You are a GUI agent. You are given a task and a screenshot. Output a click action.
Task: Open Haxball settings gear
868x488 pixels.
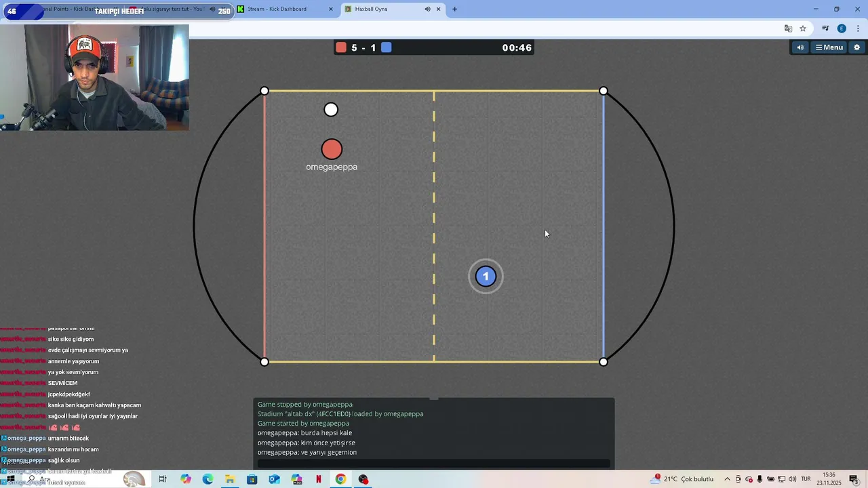[856, 47]
